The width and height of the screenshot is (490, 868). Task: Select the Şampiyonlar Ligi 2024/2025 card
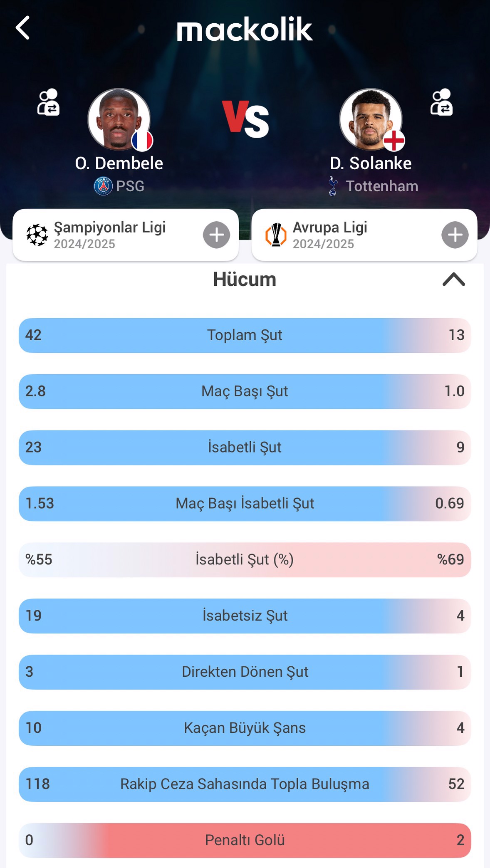click(x=126, y=235)
